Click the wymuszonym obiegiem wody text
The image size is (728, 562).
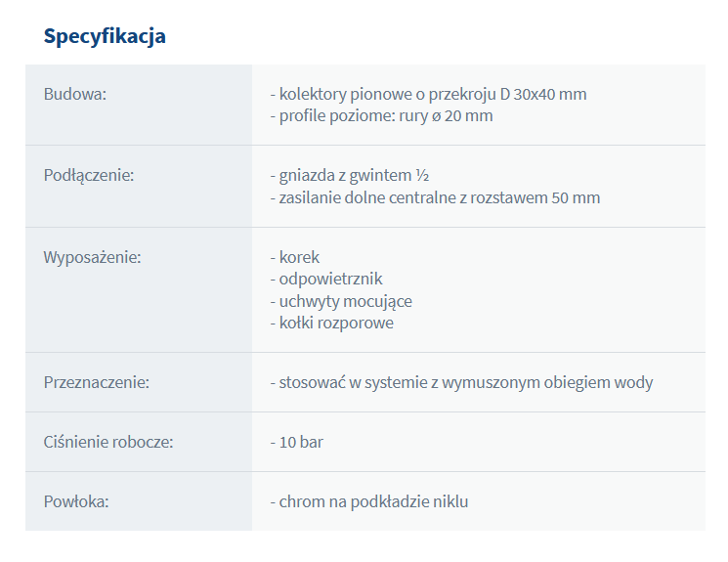pos(547,383)
